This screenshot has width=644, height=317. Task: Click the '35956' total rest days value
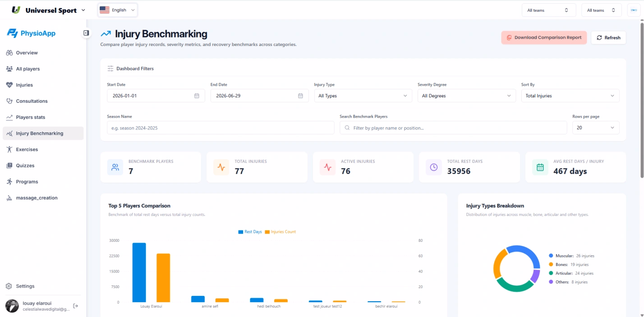click(x=459, y=171)
